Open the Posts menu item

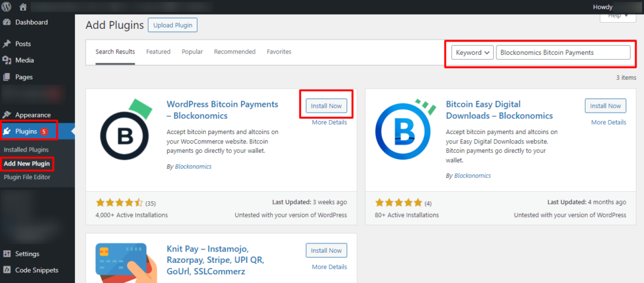[x=23, y=44]
